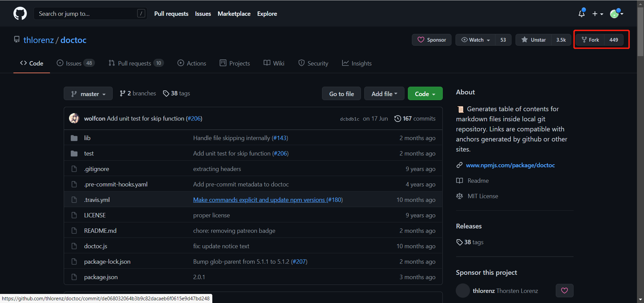Screen dimensions: 644x303
Task: Open the doctoc repository link
Action: (73, 40)
